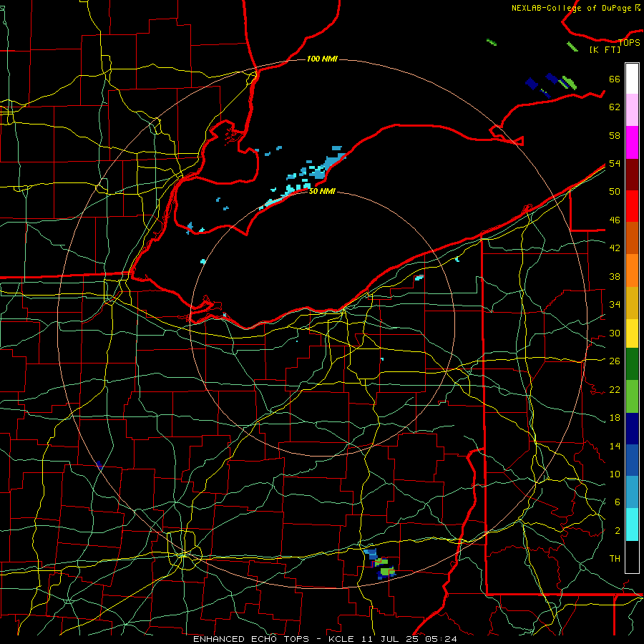This screenshot has height=644, width=644.
Task: Click the '[K FT]' units label
Action: pyautogui.click(x=605, y=50)
